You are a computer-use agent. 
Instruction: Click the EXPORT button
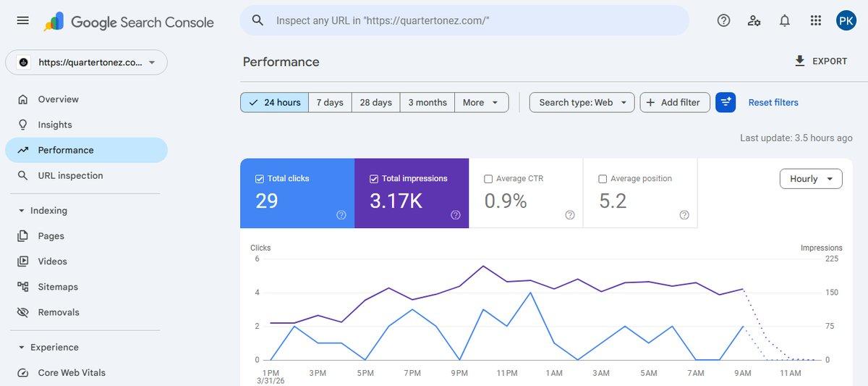click(x=821, y=62)
